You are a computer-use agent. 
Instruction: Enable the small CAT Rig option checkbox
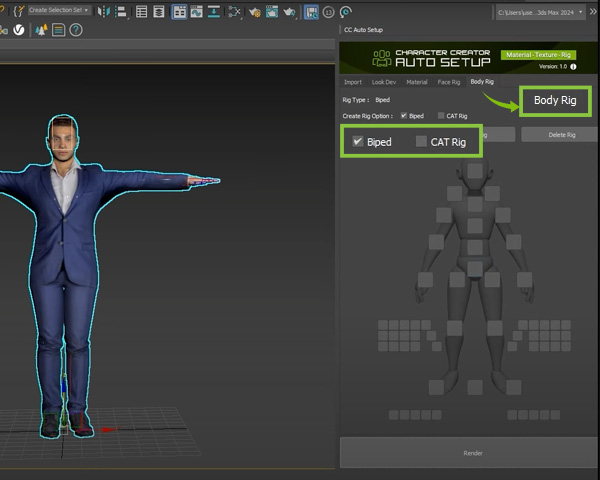(x=441, y=116)
